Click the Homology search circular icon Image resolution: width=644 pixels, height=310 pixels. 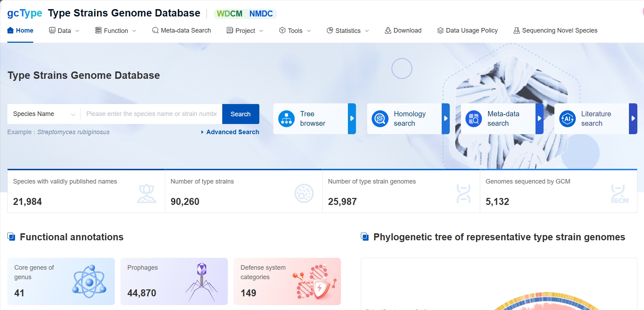tap(380, 119)
